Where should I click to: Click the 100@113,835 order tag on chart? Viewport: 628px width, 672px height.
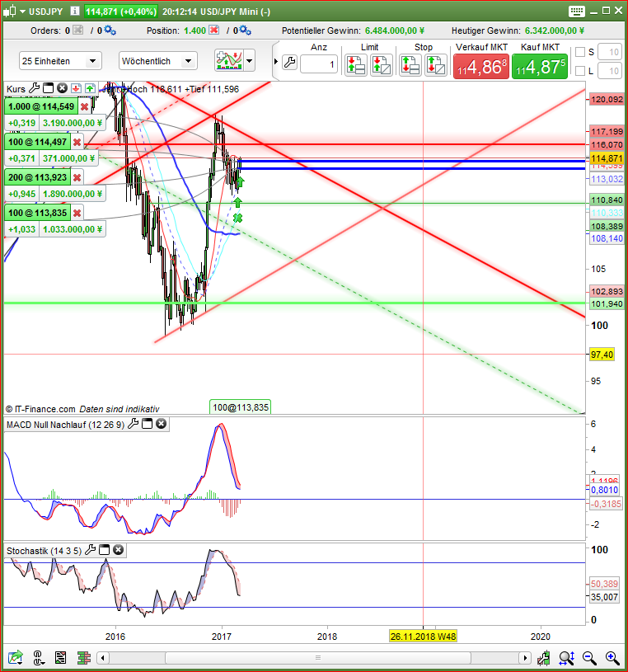point(241,407)
